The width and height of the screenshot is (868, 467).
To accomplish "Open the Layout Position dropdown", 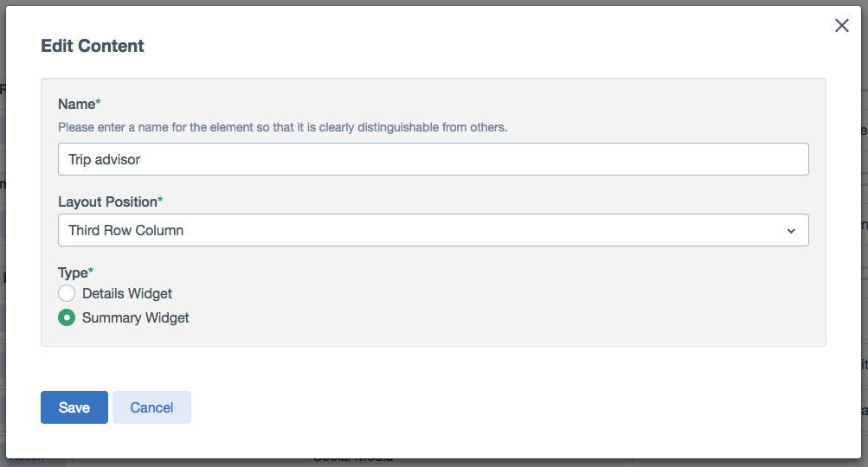I will point(433,230).
